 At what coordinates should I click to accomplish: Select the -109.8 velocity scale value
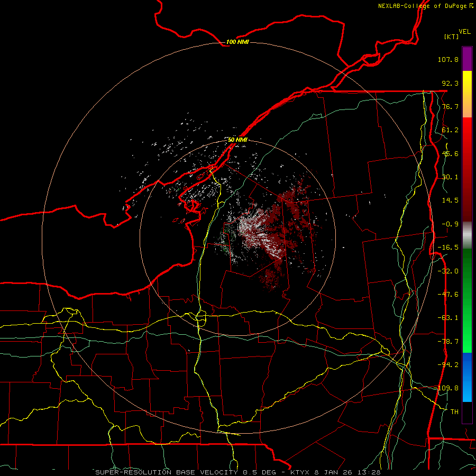tap(446, 388)
